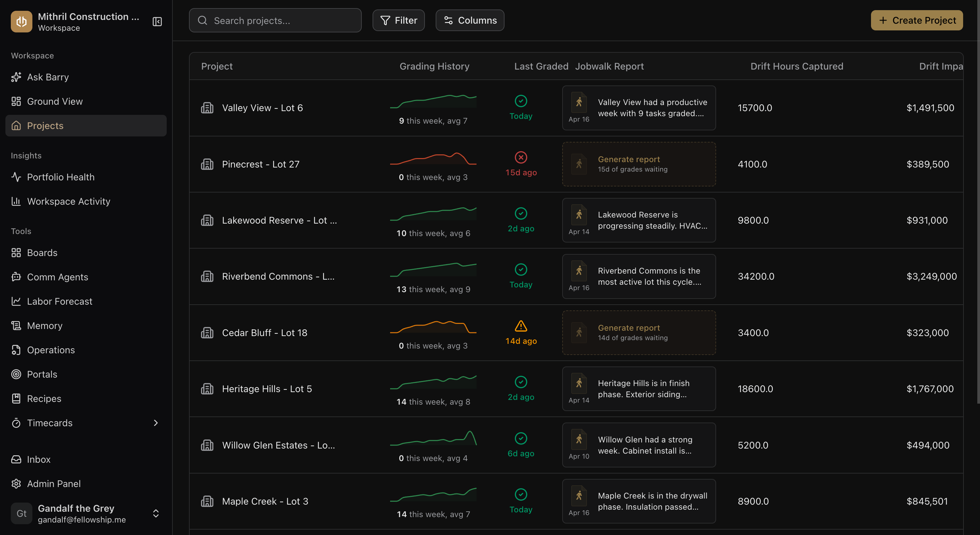Expand the Timecards submenu
Viewport: 980px width, 535px height.
point(155,423)
